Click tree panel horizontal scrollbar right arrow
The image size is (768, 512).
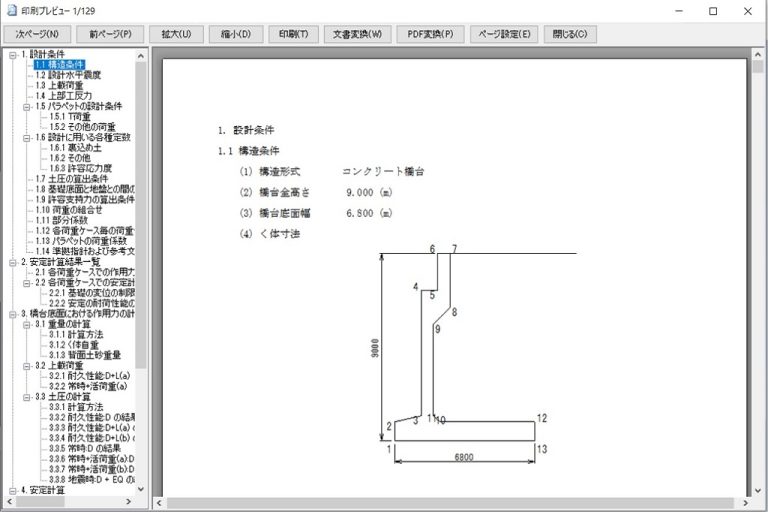point(131,502)
